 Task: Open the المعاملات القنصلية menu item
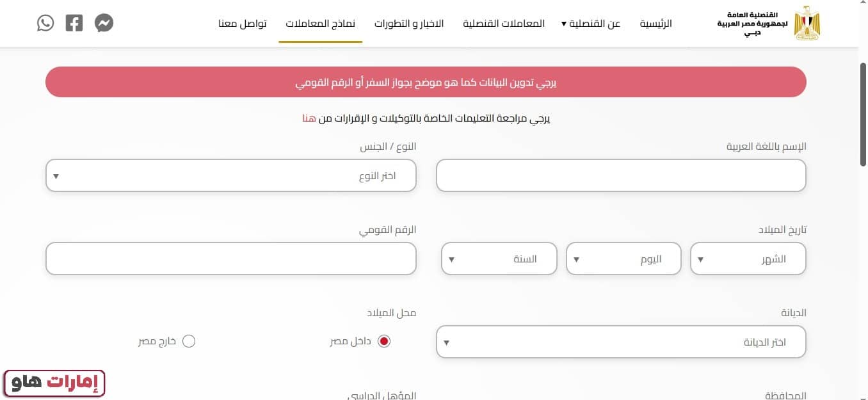[503, 23]
